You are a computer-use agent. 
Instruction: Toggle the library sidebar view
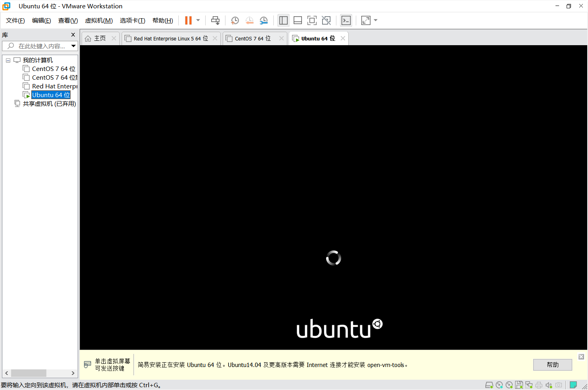tap(283, 20)
